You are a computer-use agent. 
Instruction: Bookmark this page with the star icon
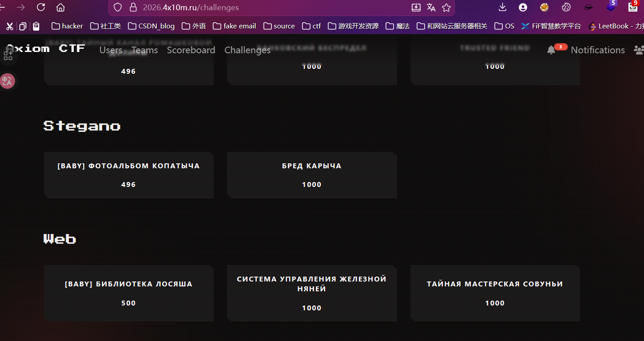coord(446,7)
